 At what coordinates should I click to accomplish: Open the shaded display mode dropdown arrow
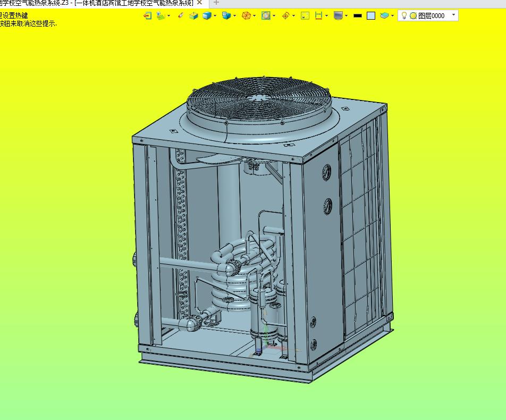coord(215,15)
